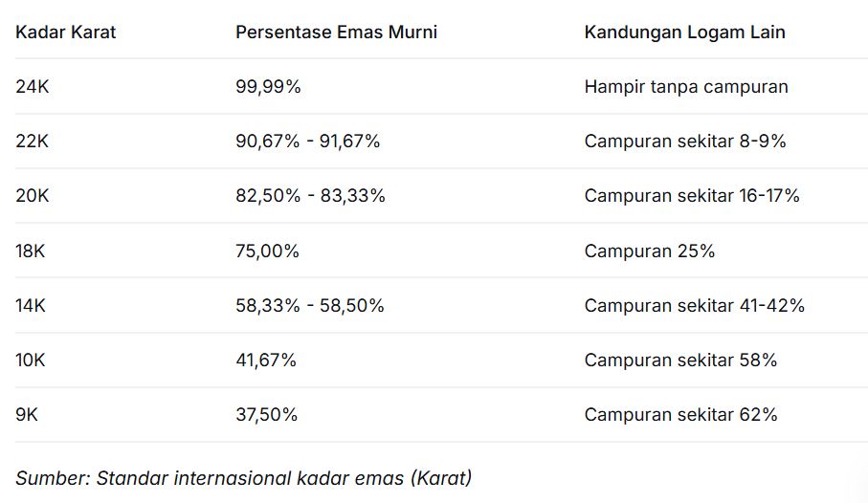Select the 24K cell
The width and height of the screenshot is (868, 503).
32,87
